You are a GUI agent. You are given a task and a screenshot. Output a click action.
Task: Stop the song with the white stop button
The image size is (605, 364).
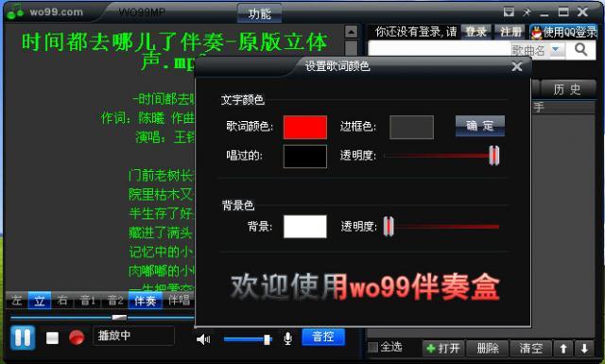pyautogui.click(x=52, y=338)
